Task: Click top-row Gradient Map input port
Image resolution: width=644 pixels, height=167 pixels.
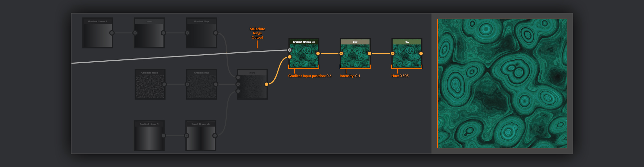Action: click(187, 33)
